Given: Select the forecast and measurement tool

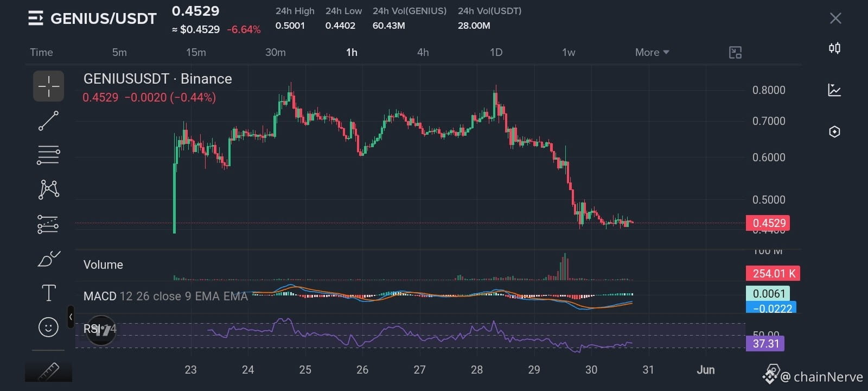Looking at the screenshot, I should point(49,224).
